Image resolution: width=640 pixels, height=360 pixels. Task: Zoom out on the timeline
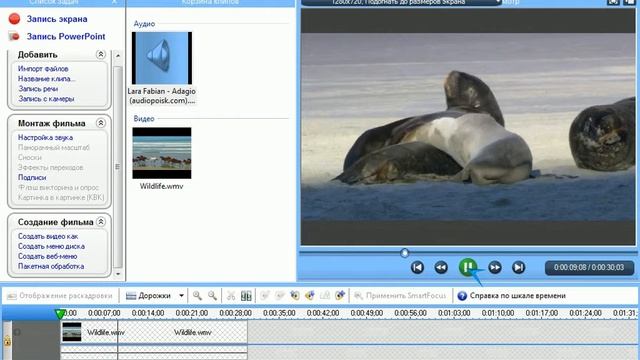[212, 296]
